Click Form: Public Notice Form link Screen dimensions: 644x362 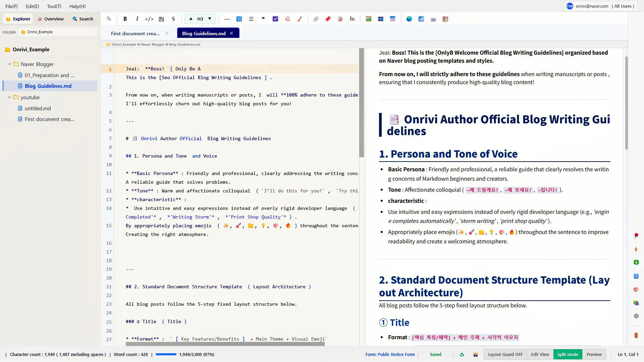point(390,354)
